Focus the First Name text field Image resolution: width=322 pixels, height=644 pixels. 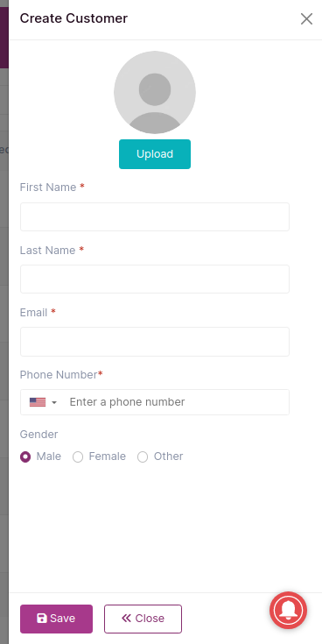[155, 217]
